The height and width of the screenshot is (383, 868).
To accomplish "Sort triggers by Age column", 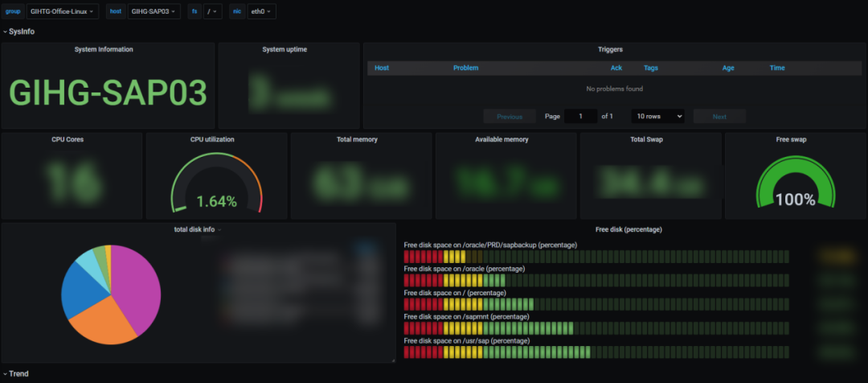I will pyautogui.click(x=728, y=68).
